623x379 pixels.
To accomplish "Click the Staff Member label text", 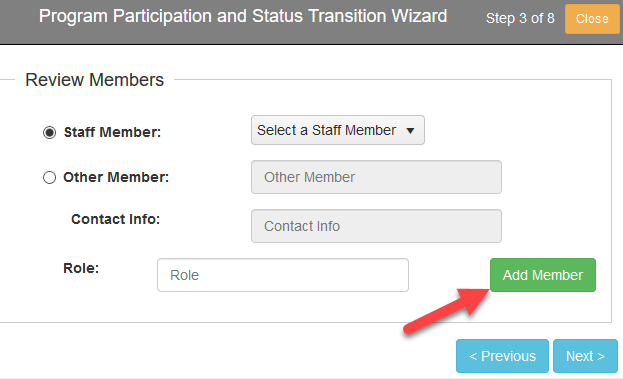I will (x=112, y=132).
